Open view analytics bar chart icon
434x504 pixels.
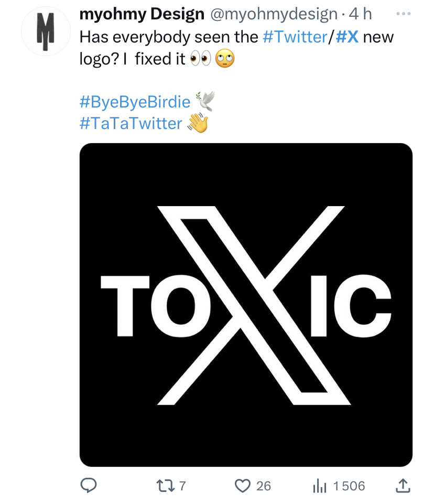(x=320, y=485)
